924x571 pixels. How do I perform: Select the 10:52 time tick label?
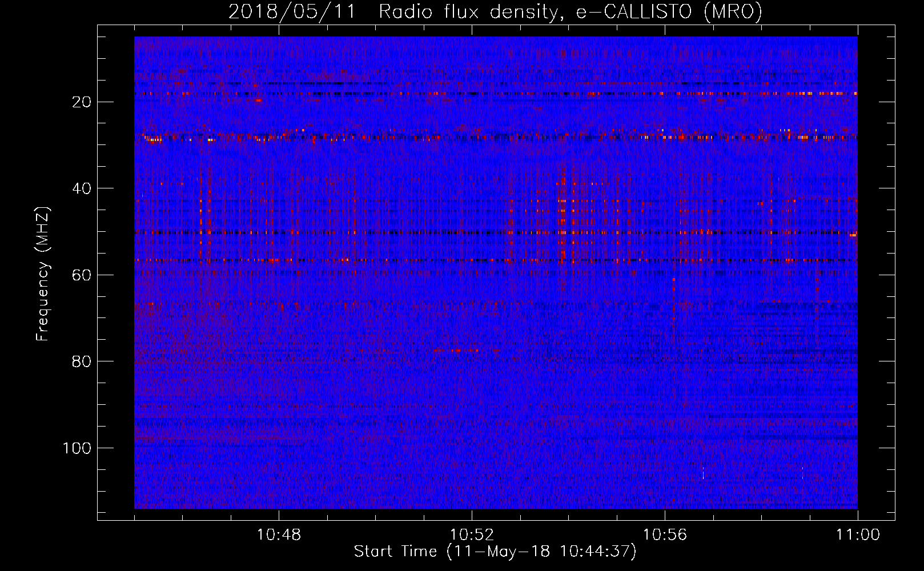[x=472, y=534]
